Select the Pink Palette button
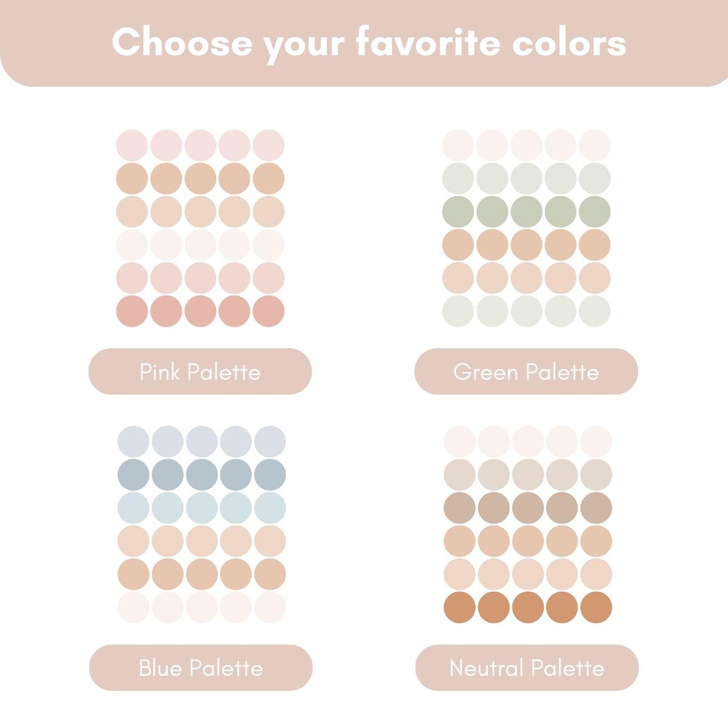Screen dimensions: 728x728 (x=200, y=372)
